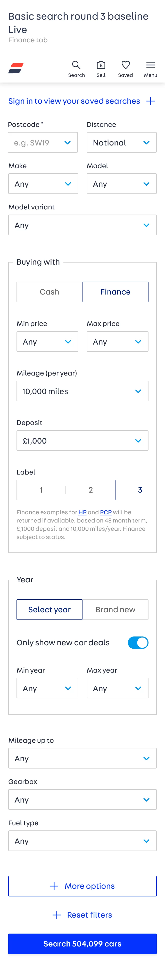The image size is (165, 980).
Task: Click the Search magnifier icon in header
Action: (76, 65)
